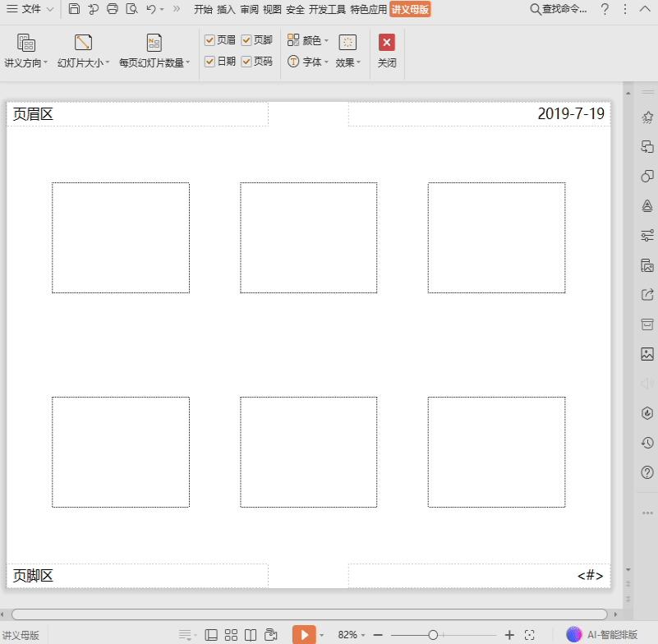
Task: Open 讲义方向 orientation dropdown
Action: point(25,51)
